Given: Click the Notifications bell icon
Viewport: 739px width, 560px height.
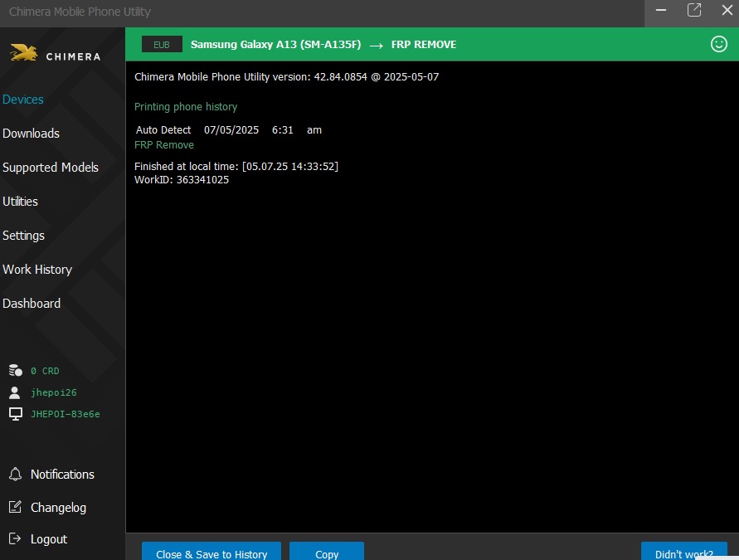Looking at the screenshot, I should coord(15,475).
